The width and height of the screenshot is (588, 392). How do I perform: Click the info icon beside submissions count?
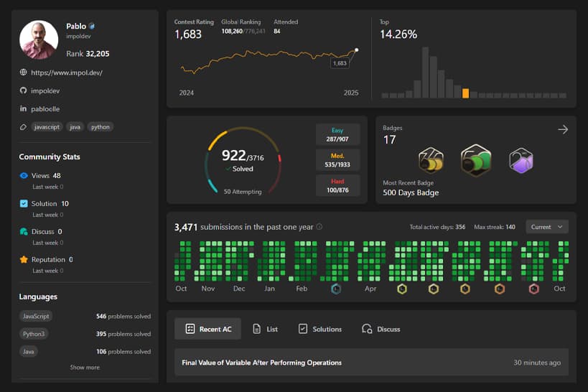click(319, 227)
